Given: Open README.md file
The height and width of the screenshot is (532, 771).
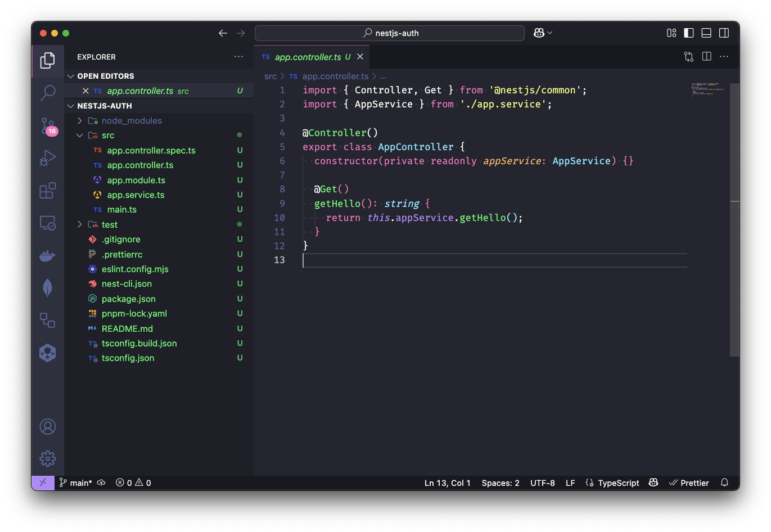Looking at the screenshot, I should pos(159,329).
